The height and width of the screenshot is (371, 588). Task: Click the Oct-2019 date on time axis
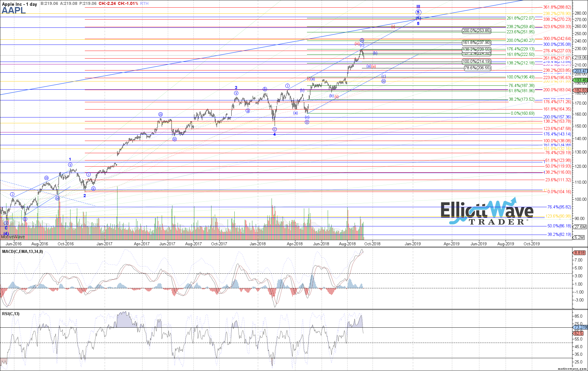click(x=532, y=244)
